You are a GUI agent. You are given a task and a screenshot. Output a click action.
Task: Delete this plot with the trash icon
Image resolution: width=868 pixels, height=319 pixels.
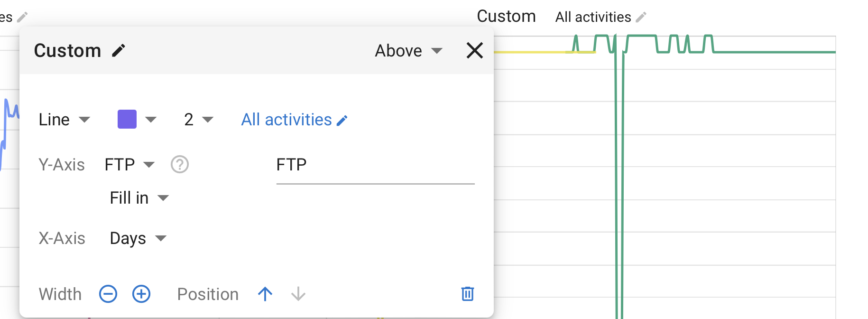[x=468, y=294]
